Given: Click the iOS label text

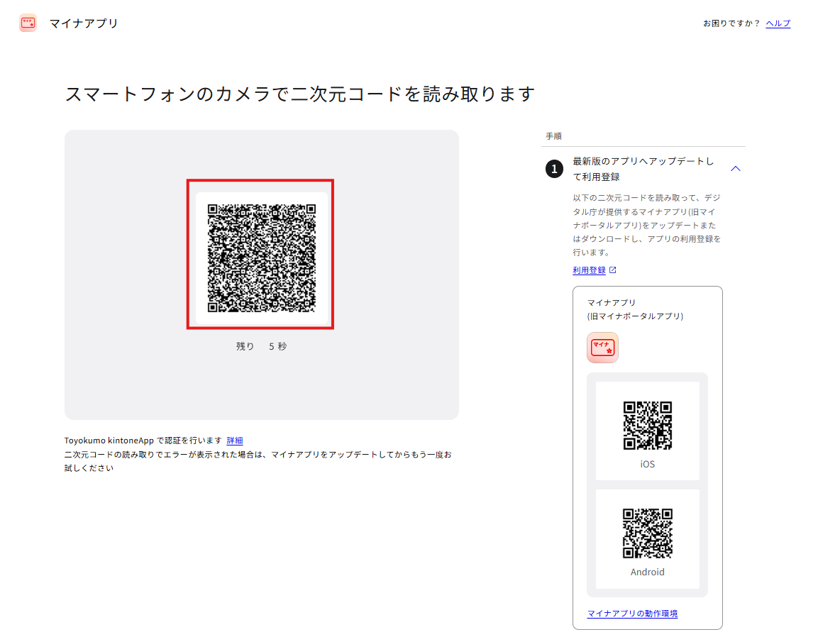Looking at the screenshot, I should pos(647,465).
